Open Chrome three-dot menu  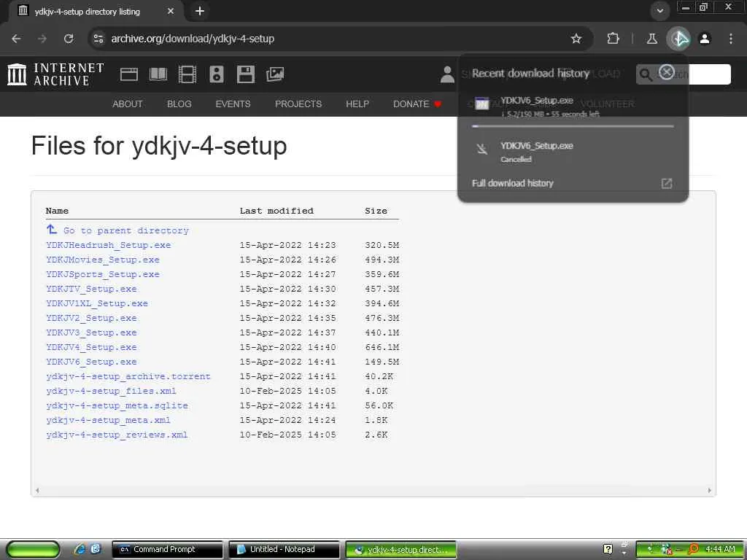(731, 39)
